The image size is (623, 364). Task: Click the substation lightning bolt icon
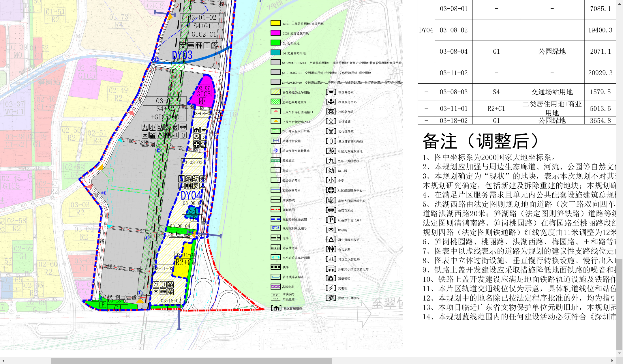point(331,288)
